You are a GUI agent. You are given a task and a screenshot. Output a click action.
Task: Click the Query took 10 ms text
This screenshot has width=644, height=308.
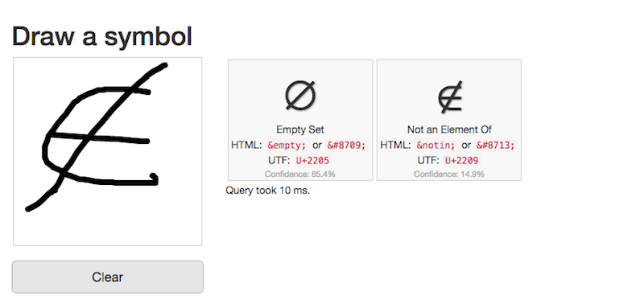(x=268, y=191)
